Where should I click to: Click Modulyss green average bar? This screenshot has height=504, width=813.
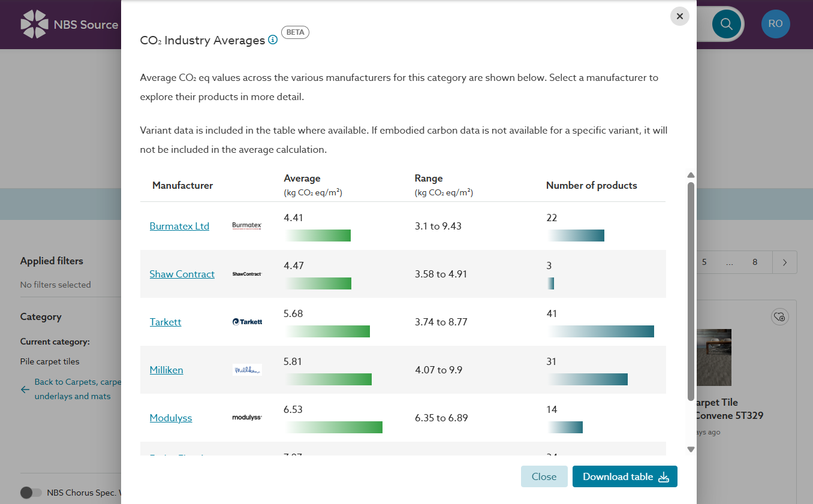click(x=333, y=427)
